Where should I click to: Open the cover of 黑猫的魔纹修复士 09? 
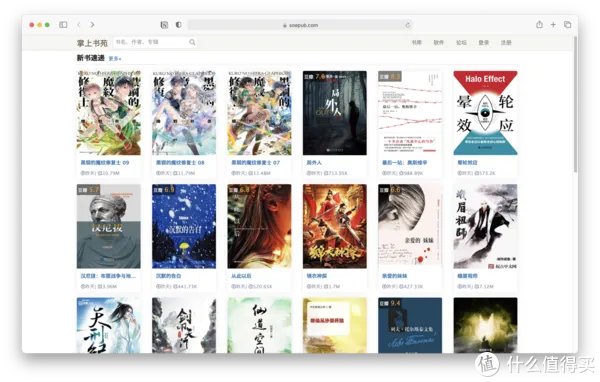(109, 113)
